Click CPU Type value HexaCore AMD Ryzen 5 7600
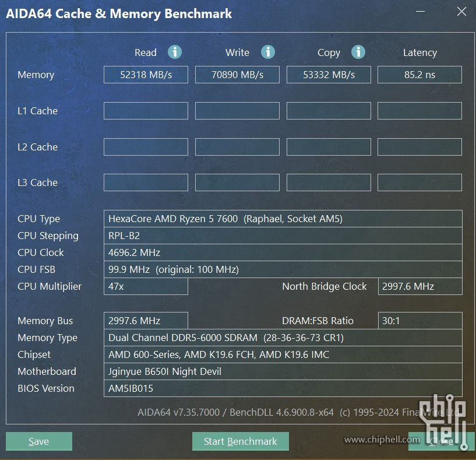Image resolution: width=476 pixels, height=460 pixels. 283,219
